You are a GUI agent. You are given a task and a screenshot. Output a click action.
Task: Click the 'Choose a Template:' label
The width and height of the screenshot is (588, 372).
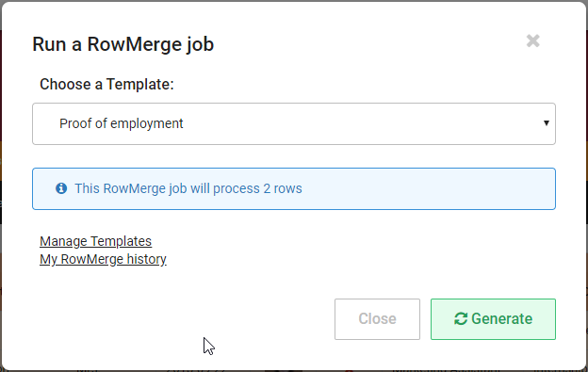point(106,85)
